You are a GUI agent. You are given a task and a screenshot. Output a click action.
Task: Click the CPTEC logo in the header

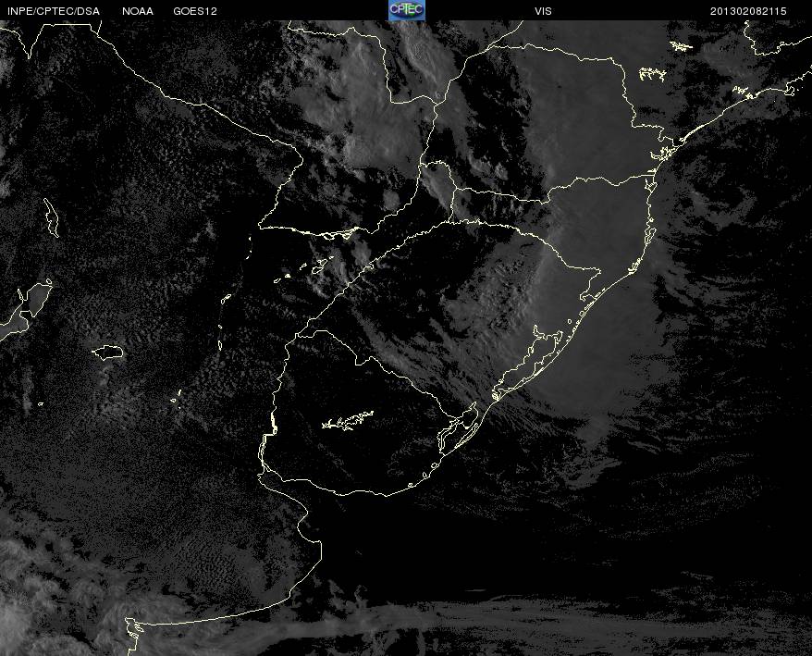pyautogui.click(x=407, y=10)
